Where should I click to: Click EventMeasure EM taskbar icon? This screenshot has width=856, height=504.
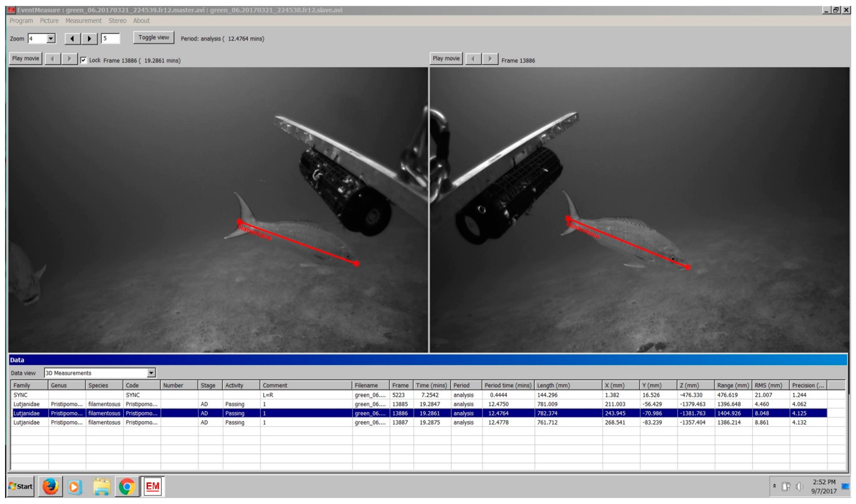(x=152, y=487)
